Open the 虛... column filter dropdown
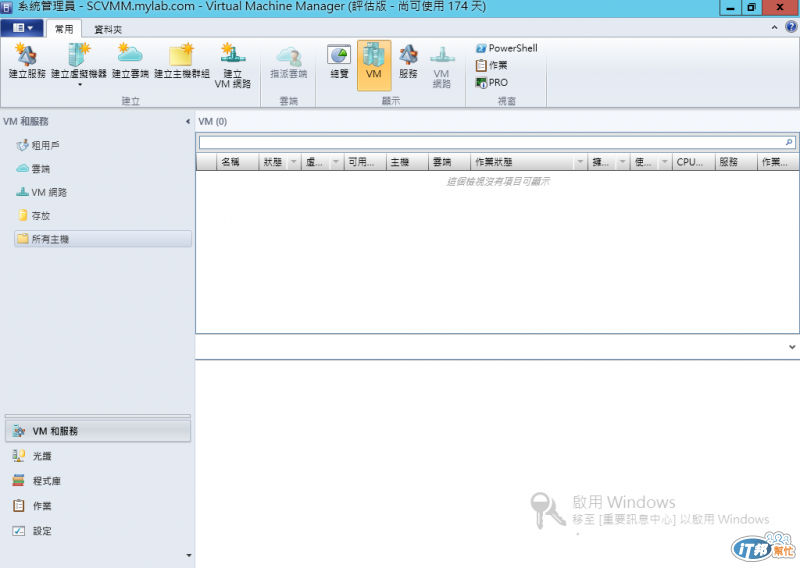 [336, 162]
